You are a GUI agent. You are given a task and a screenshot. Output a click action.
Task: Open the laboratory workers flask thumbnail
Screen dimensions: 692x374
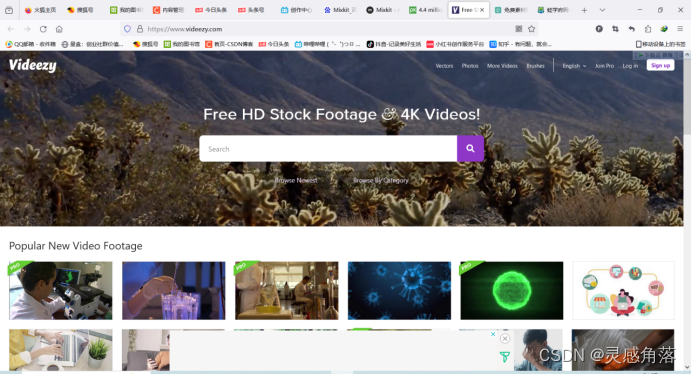point(286,291)
